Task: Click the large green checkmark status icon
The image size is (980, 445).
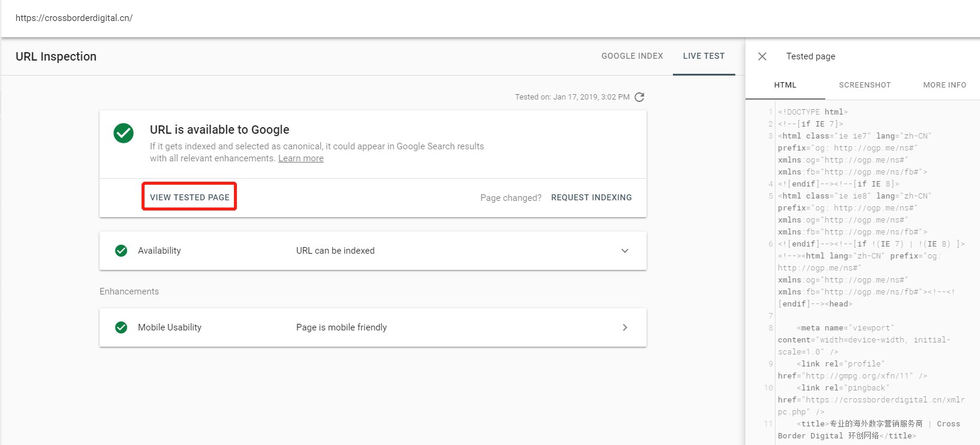Action: pyautogui.click(x=124, y=133)
